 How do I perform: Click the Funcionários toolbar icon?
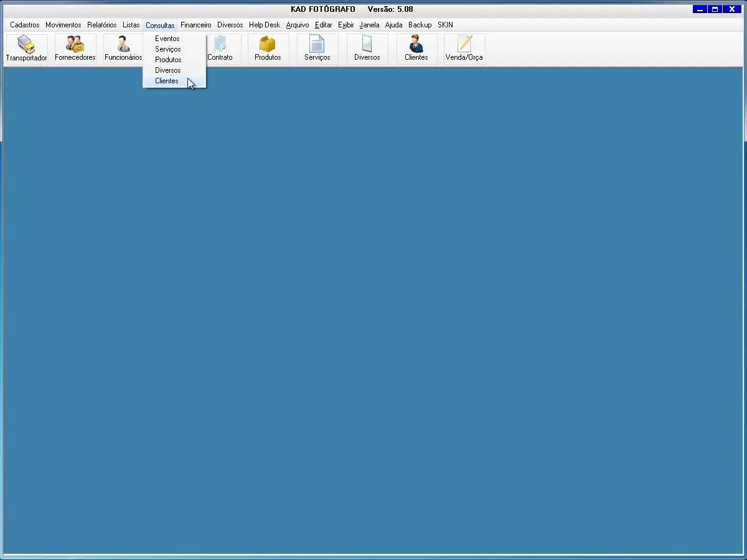click(123, 45)
